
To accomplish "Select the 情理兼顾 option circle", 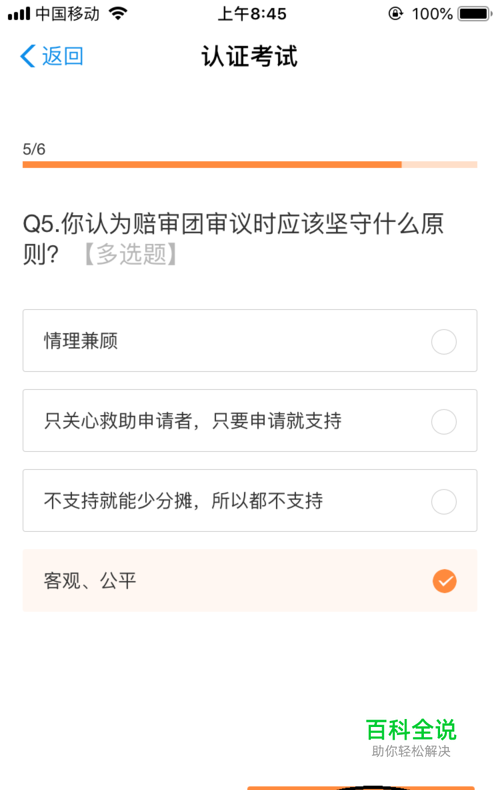I will tap(444, 342).
